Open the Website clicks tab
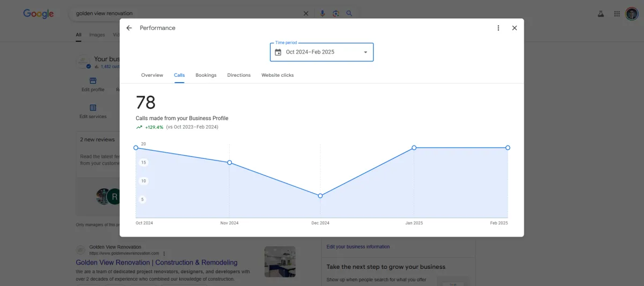This screenshot has height=286, width=644. 277,75
